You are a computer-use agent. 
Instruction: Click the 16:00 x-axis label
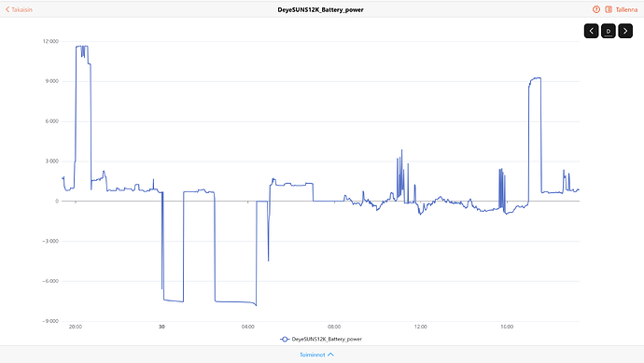pos(507,327)
